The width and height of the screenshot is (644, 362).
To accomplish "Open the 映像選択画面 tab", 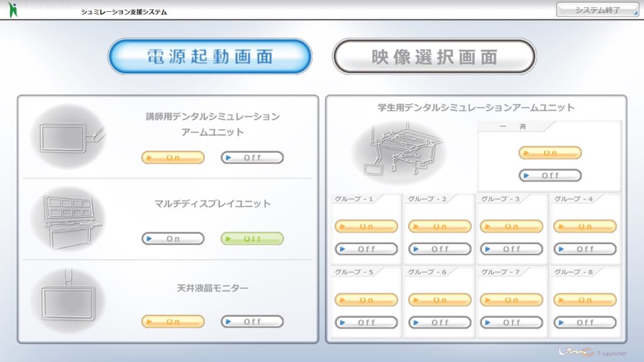I will [434, 57].
